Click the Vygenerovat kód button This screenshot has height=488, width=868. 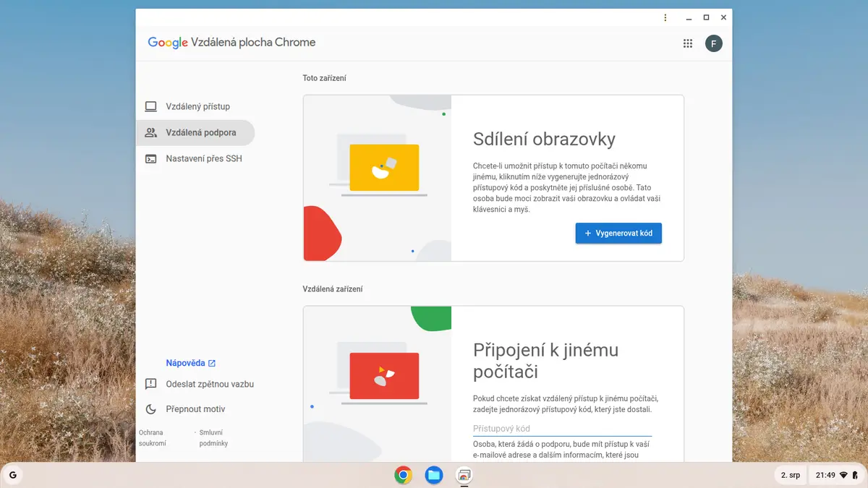click(618, 234)
